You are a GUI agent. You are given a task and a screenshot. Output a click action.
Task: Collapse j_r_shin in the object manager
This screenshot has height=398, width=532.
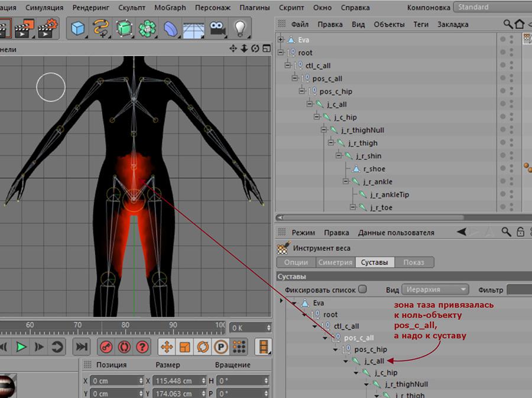(x=339, y=156)
